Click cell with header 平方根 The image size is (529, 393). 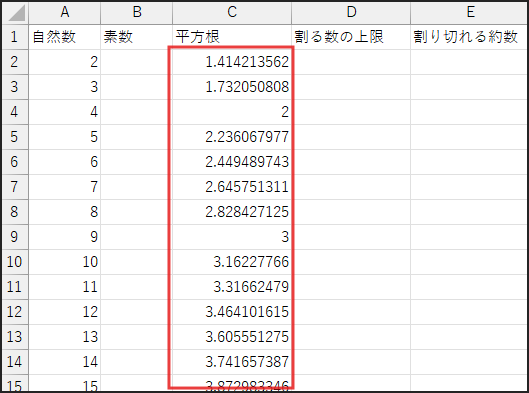(232, 37)
